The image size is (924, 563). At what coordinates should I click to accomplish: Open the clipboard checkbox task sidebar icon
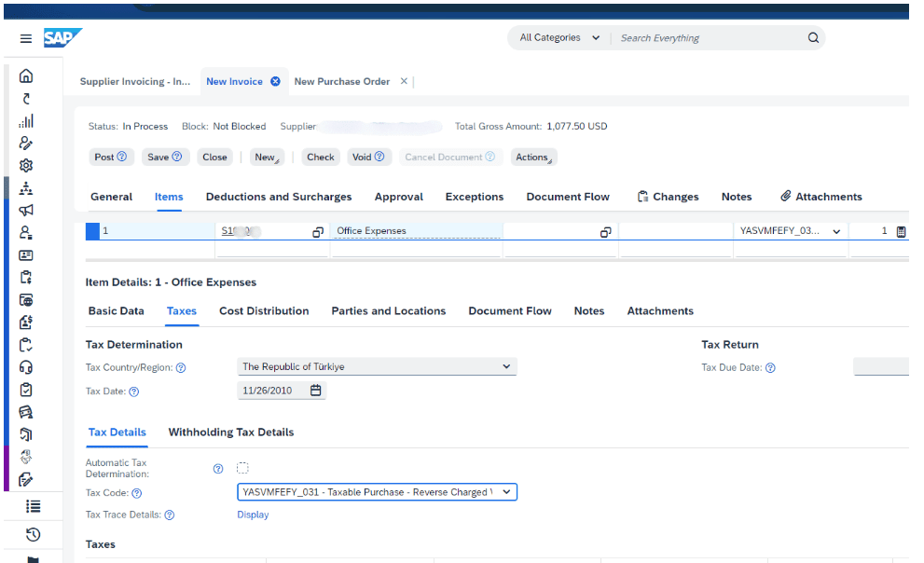[26, 390]
